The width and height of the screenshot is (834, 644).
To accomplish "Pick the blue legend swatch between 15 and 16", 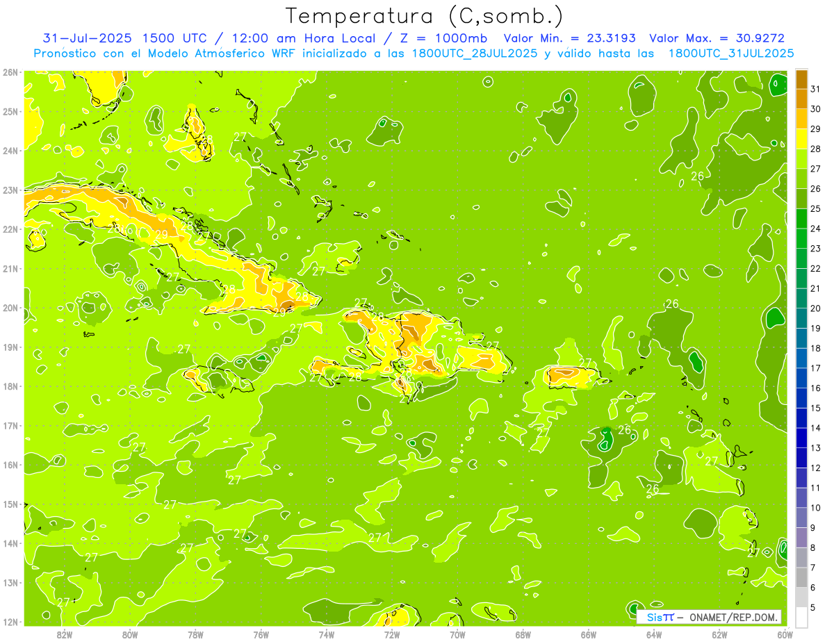I will (x=801, y=398).
